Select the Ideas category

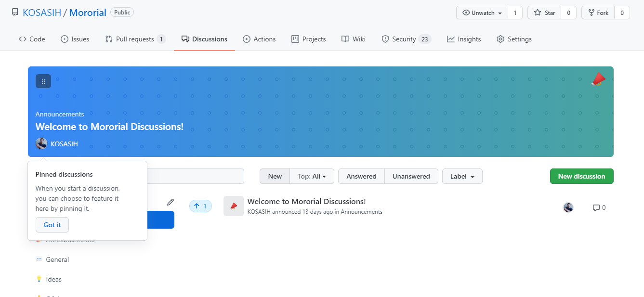click(54, 279)
